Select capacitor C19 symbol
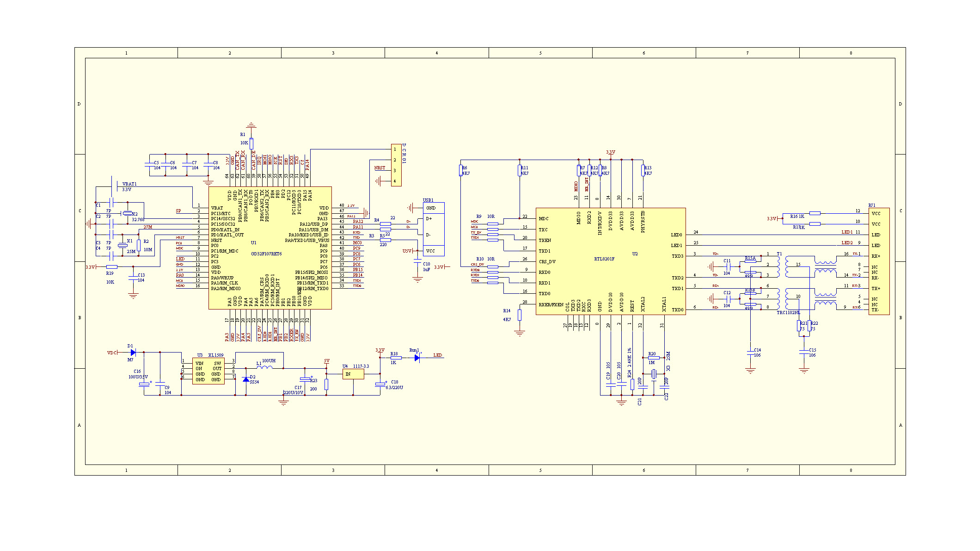980x551 pixels. coord(611,385)
